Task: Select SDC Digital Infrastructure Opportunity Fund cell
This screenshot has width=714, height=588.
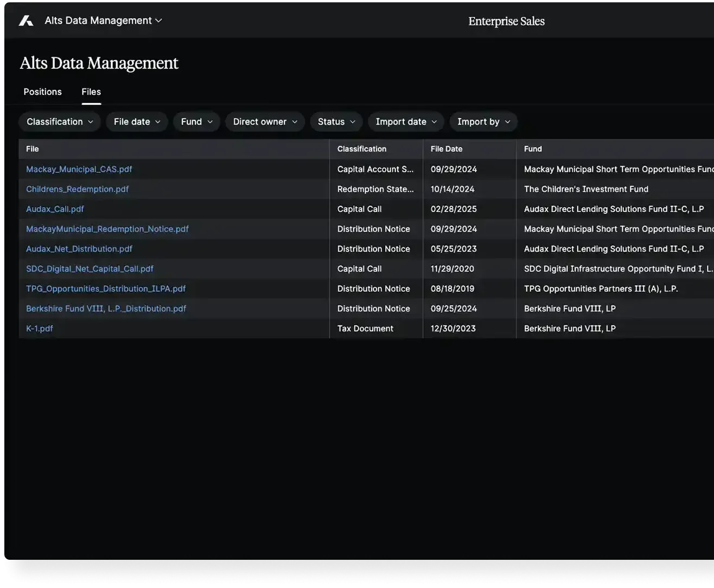Action: coord(615,269)
